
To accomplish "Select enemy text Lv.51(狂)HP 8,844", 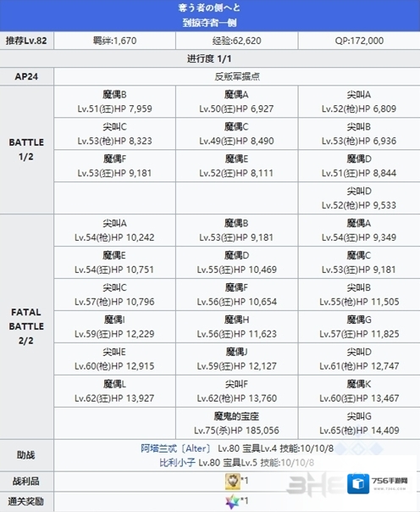I will tap(359, 173).
